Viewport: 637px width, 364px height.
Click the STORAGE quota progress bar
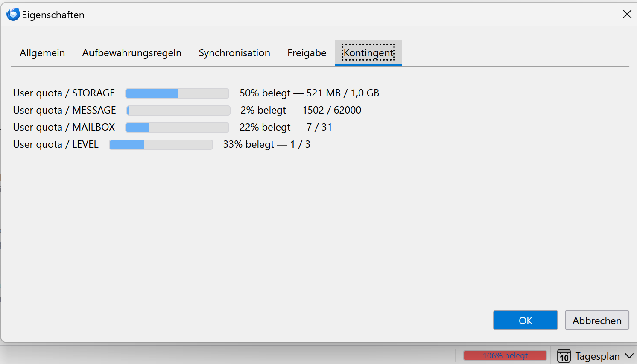click(177, 93)
